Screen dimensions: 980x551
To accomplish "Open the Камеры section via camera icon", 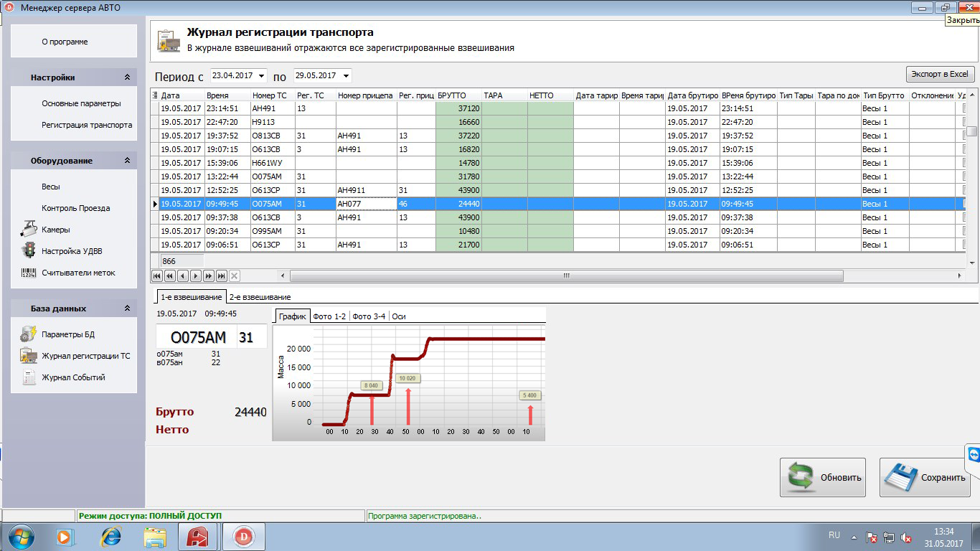I will pyautogui.click(x=29, y=230).
